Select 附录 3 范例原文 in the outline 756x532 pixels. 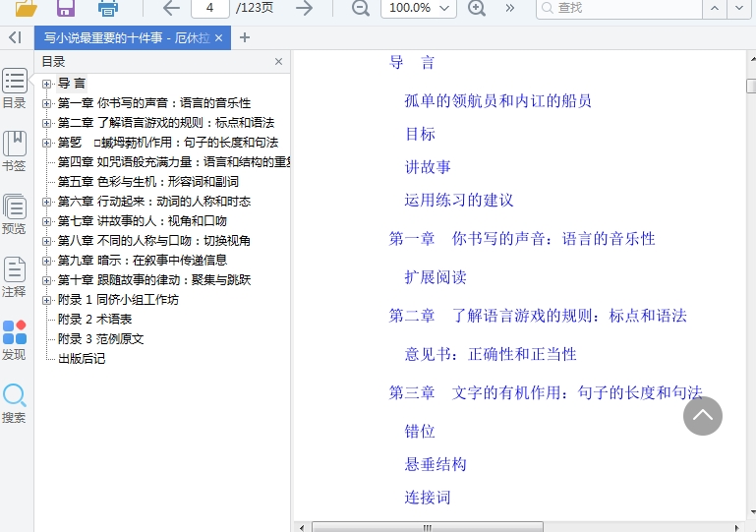coord(101,339)
